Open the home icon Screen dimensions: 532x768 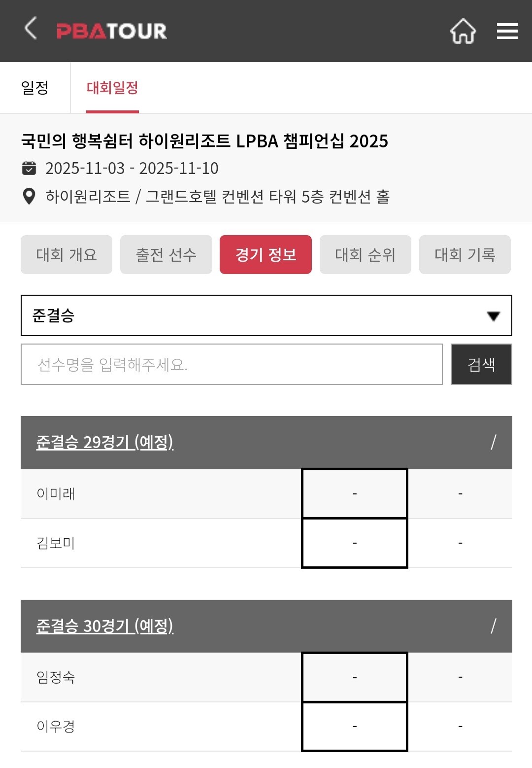pyautogui.click(x=463, y=31)
